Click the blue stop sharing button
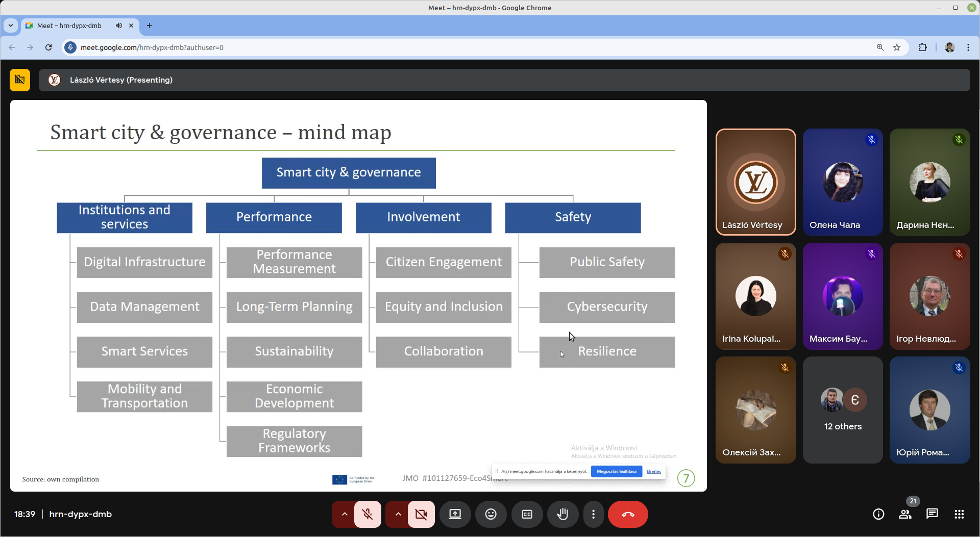 pos(616,471)
